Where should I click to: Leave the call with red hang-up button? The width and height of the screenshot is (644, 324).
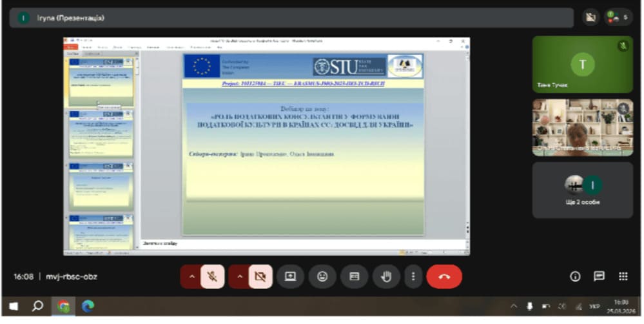point(444,276)
